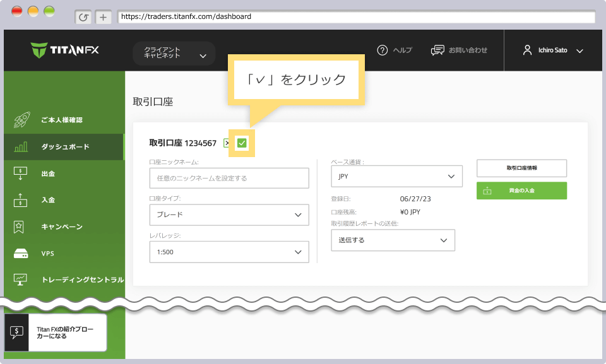Screen dimensions: 606x364
Task: Click the 出金 withdrawal icon
Action: (x=20, y=173)
